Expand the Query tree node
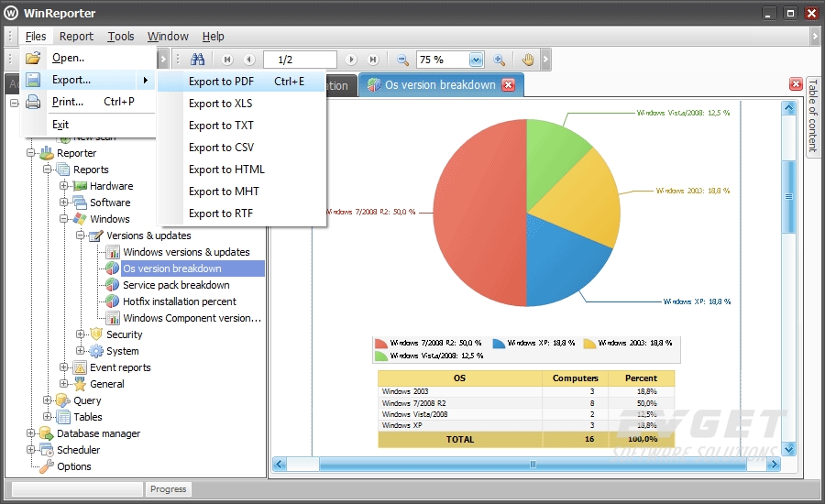825x504 pixels. coord(48,400)
